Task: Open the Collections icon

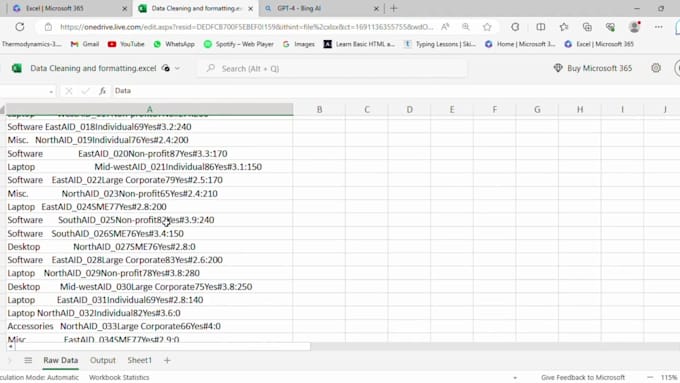Action: click(587, 27)
